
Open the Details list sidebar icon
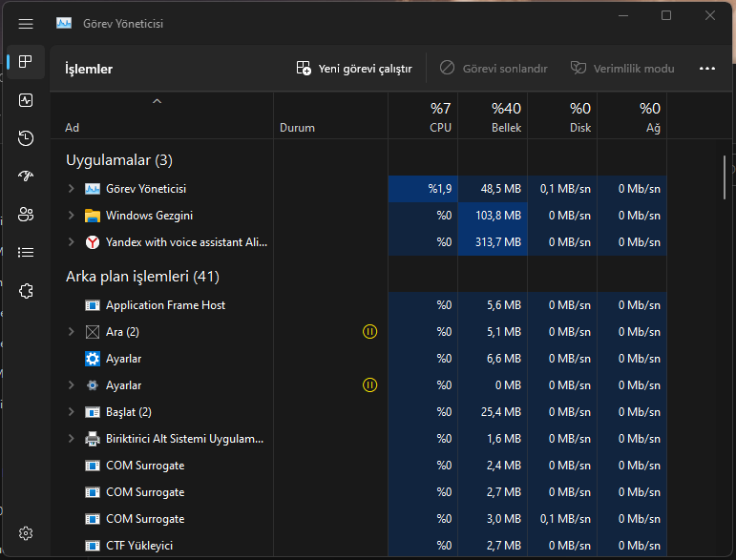pos(26,252)
